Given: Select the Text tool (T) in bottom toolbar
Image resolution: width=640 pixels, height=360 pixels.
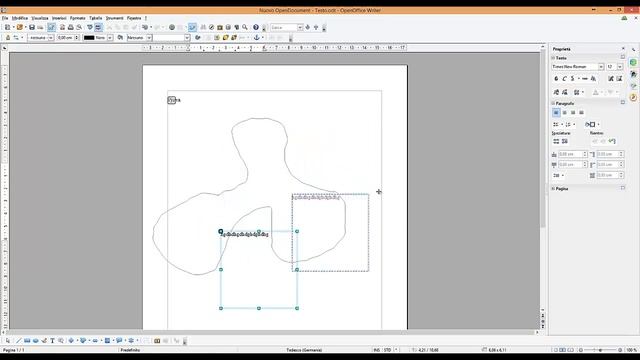Looking at the screenshot, I should pos(52,340).
